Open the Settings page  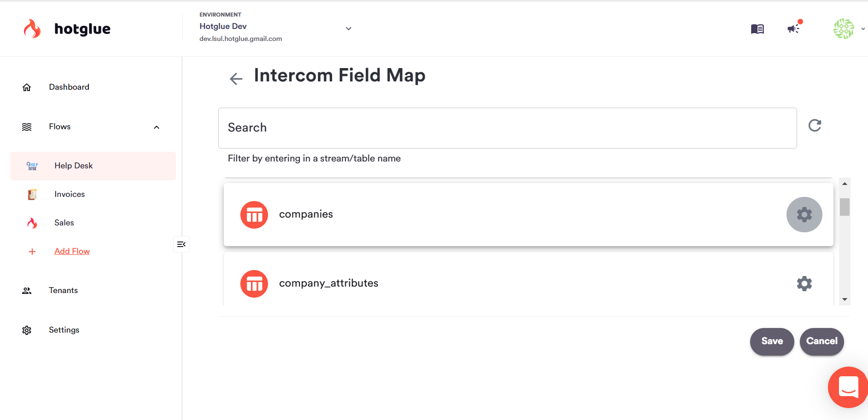tap(64, 330)
